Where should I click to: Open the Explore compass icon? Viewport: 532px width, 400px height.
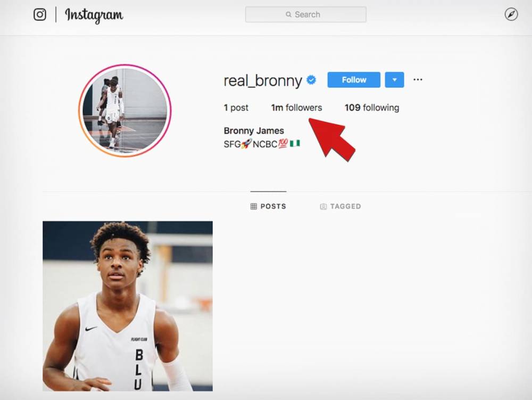pos(511,14)
